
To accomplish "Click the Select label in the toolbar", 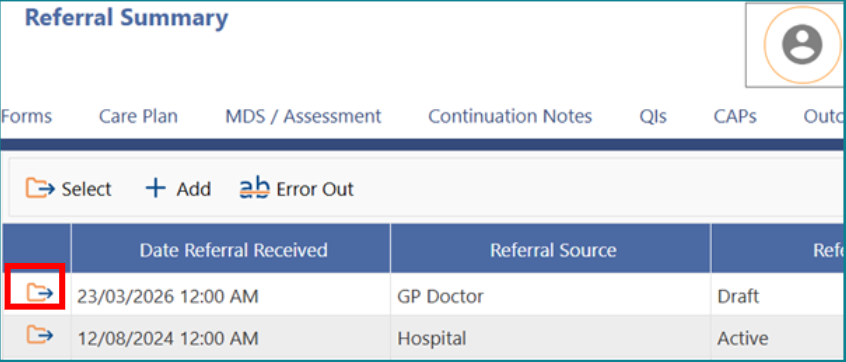I will pyautogui.click(x=86, y=189).
